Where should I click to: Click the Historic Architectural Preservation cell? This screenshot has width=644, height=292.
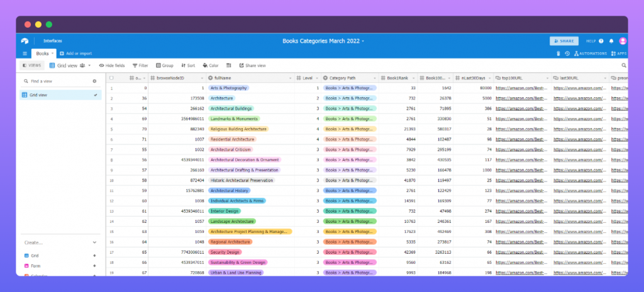(x=250, y=180)
